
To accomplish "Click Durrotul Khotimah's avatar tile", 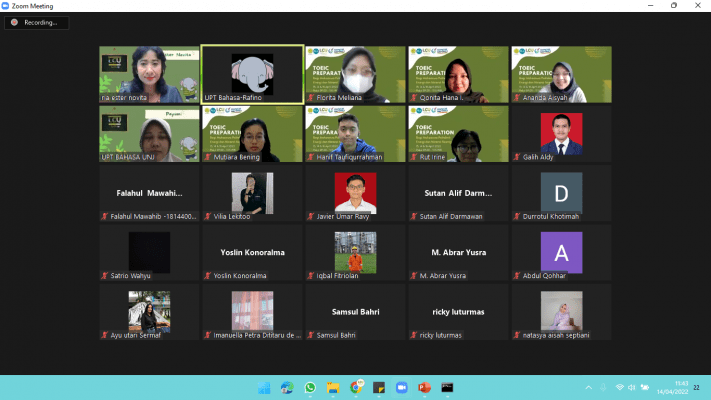I will pyautogui.click(x=560, y=193).
